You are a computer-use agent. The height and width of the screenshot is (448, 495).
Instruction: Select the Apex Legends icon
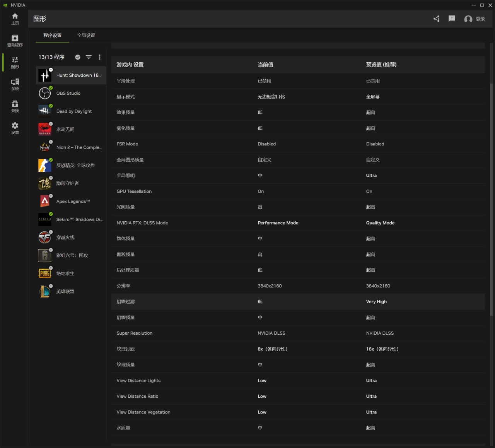pyautogui.click(x=45, y=201)
